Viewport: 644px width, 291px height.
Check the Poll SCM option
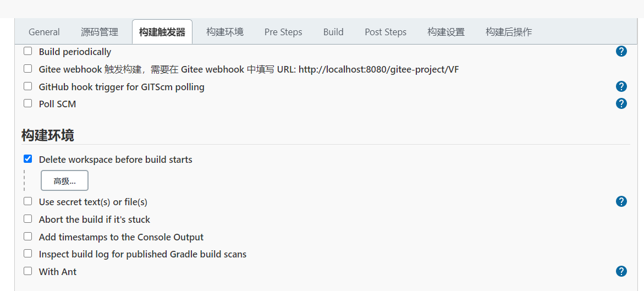coord(28,103)
